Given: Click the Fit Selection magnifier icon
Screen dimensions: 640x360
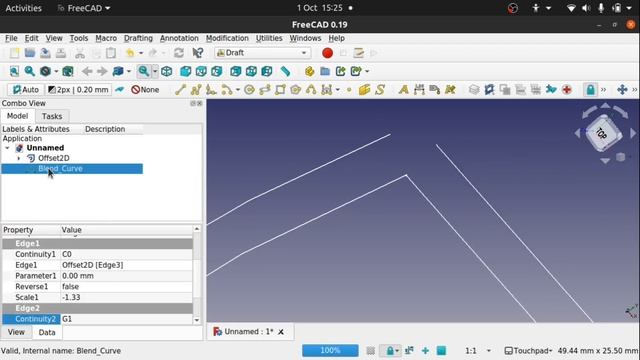Looking at the screenshot, I should [x=29, y=71].
